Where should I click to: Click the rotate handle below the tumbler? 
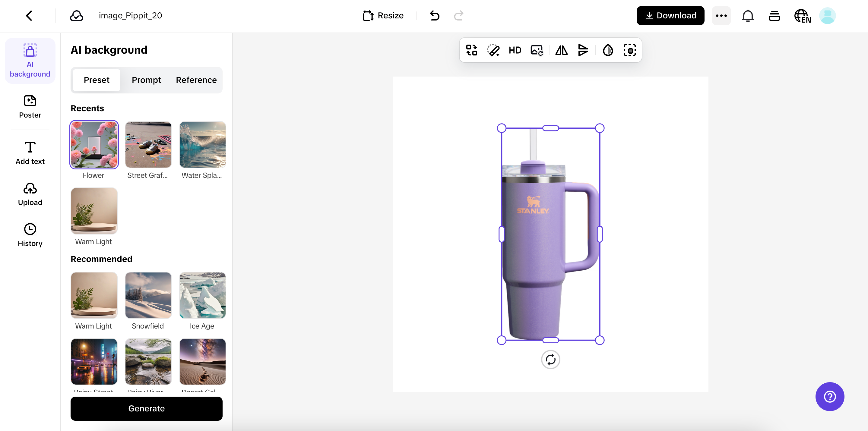(550, 360)
